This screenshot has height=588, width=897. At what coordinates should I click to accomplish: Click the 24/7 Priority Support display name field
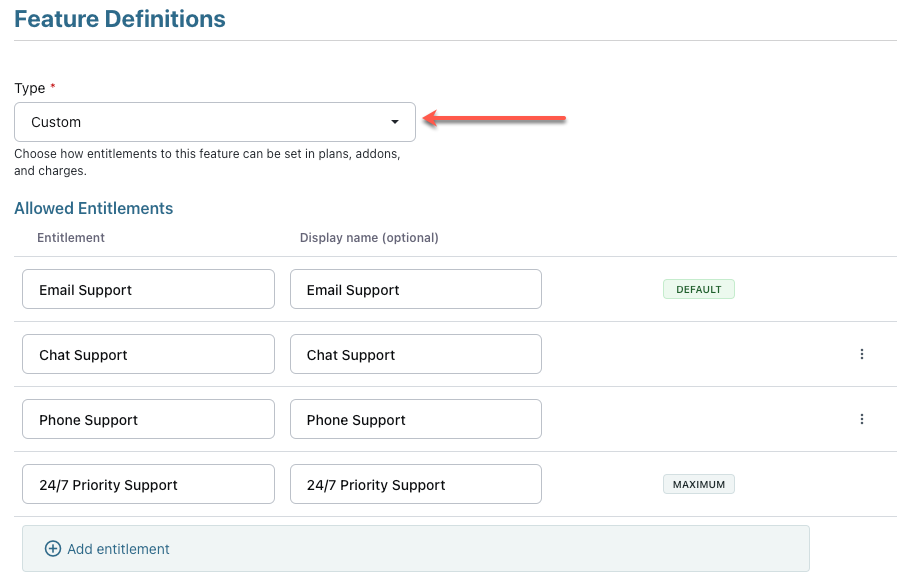(x=415, y=484)
